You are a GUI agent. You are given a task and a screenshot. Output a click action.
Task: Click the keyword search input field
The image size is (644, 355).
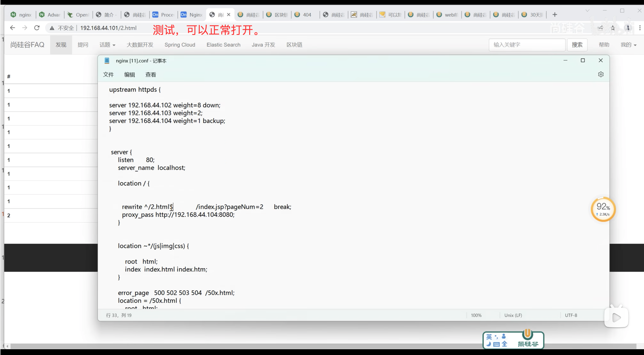coord(527,45)
